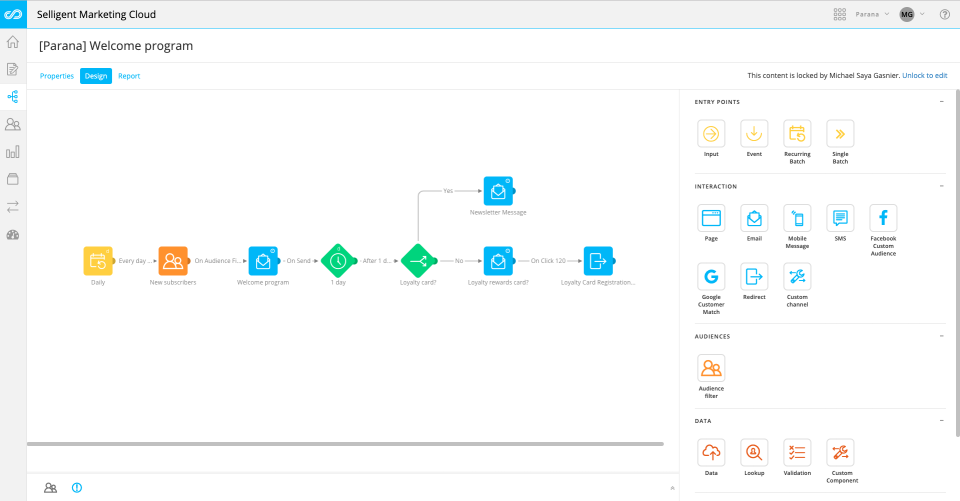Collapse the Audiences section
Viewport: 960px width, 501px height.
pyautogui.click(x=942, y=336)
